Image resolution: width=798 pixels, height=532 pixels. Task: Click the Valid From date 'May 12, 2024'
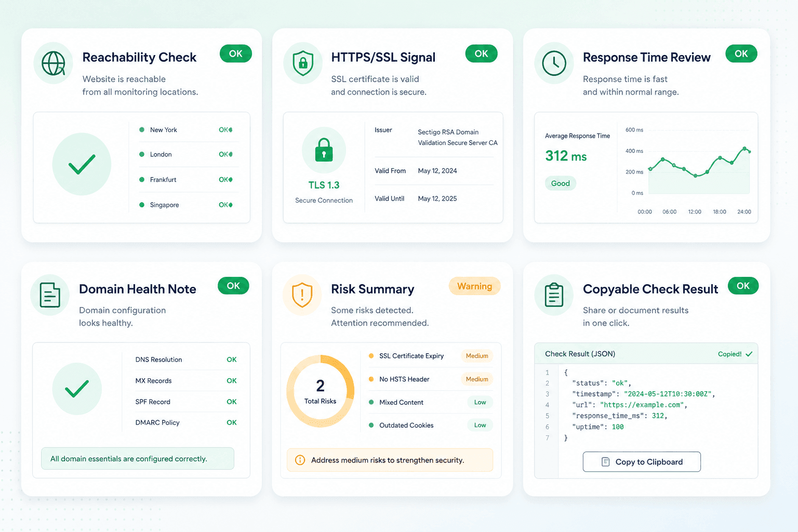(437, 171)
